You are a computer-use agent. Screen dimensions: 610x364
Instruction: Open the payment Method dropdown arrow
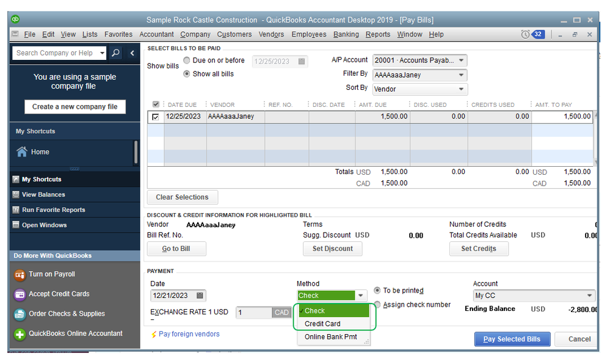coord(361,296)
